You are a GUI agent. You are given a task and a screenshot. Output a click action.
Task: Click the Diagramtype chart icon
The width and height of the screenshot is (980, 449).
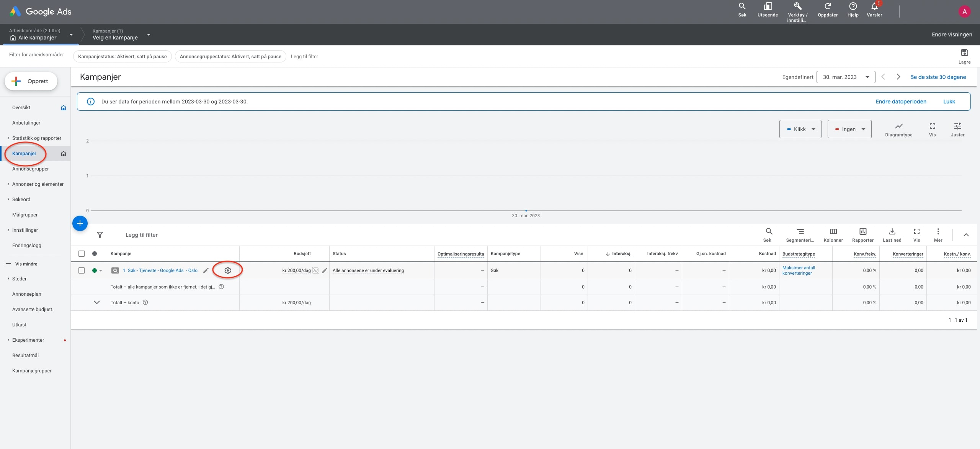click(x=898, y=126)
